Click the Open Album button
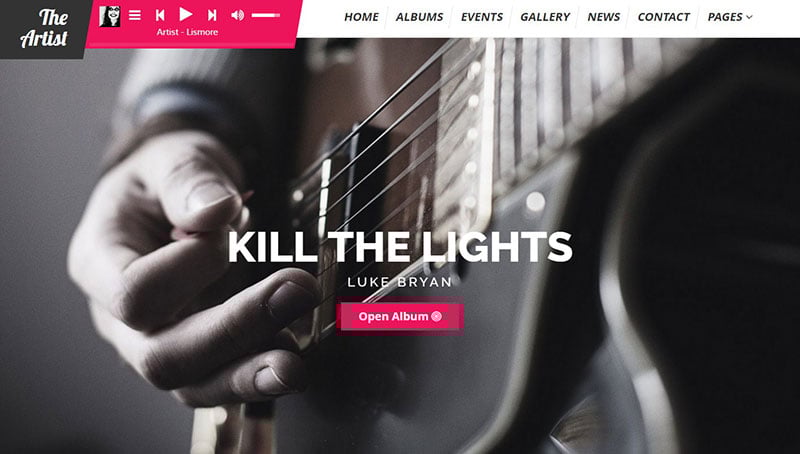 click(400, 316)
